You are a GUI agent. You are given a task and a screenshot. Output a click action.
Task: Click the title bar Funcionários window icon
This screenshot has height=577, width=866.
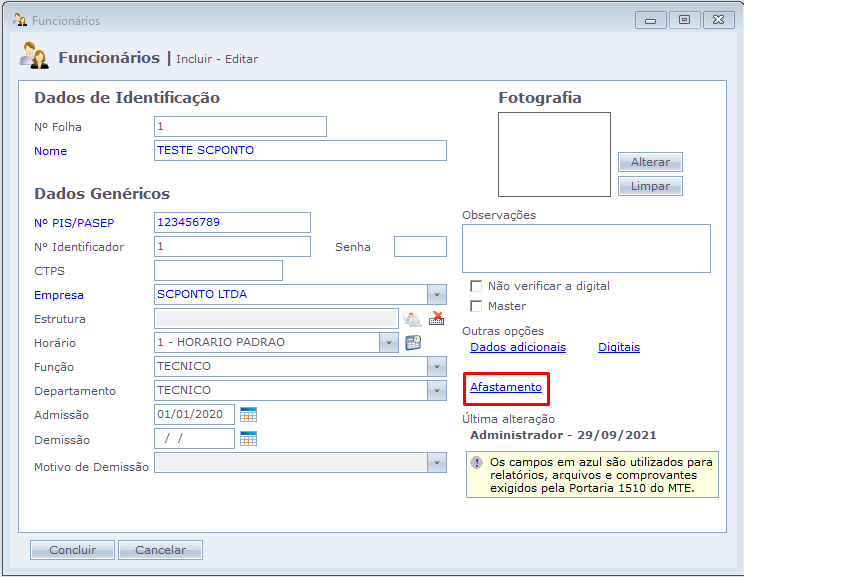19,20
